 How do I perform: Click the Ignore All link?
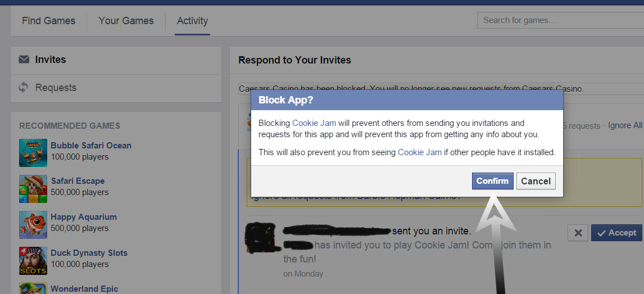[x=625, y=125]
